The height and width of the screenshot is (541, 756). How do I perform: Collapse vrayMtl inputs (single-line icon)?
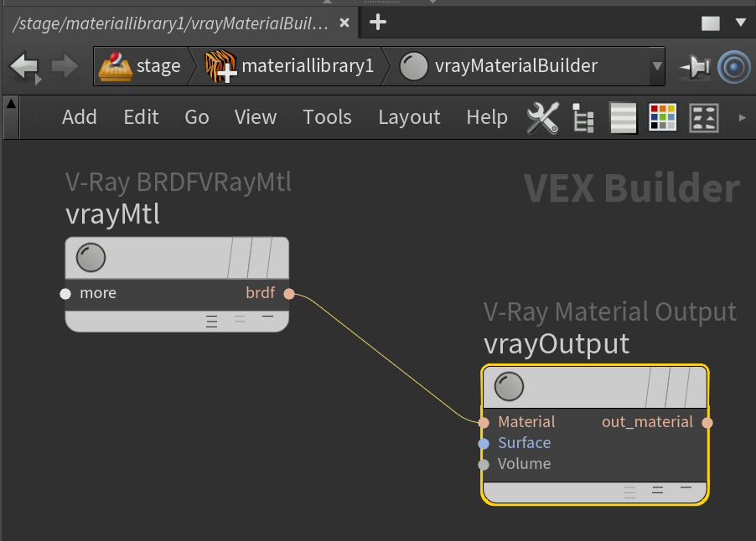(267, 317)
